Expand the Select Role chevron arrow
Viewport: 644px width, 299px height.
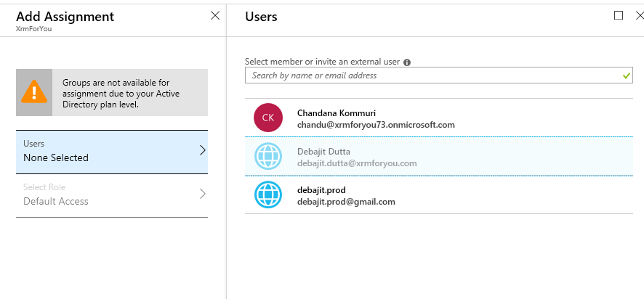click(x=202, y=194)
